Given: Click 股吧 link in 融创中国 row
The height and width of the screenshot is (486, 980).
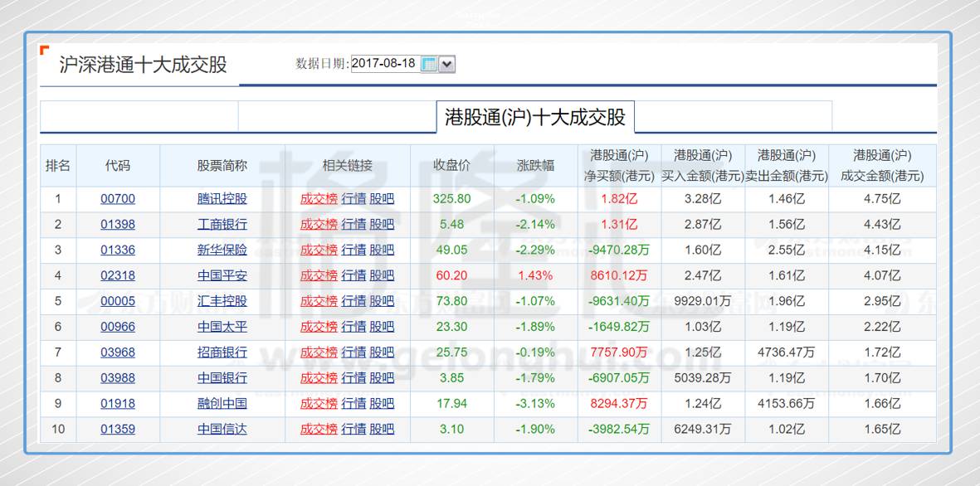Looking at the screenshot, I should point(382,404).
